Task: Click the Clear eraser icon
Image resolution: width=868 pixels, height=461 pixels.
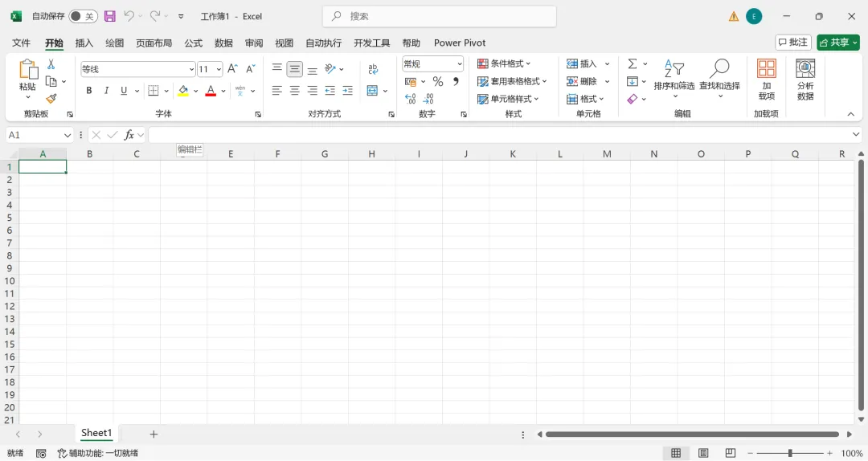Action: [x=633, y=99]
